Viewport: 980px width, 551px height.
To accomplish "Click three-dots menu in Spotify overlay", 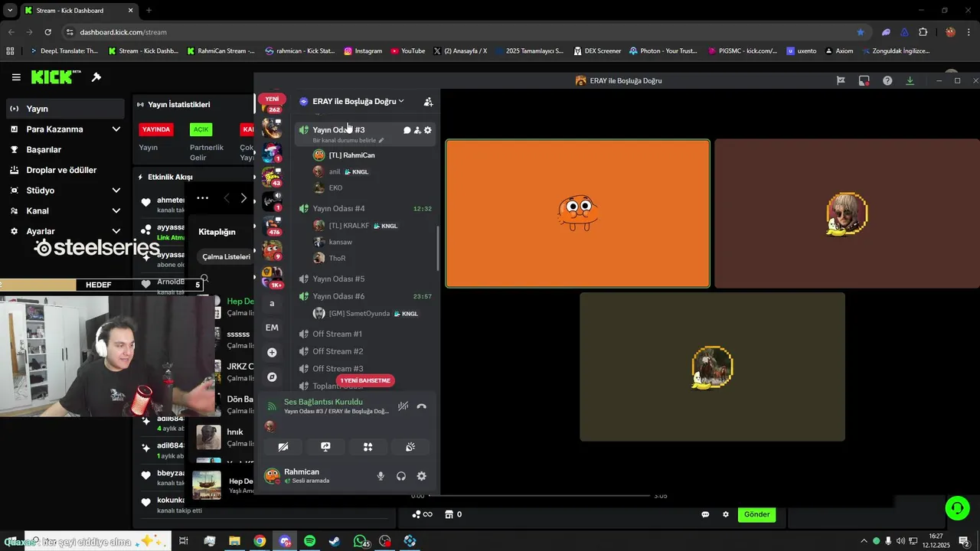I will (202, 198).
